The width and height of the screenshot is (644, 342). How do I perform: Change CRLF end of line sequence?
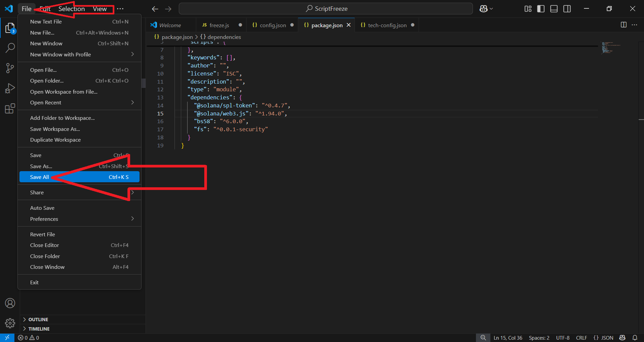pos(582,338)
